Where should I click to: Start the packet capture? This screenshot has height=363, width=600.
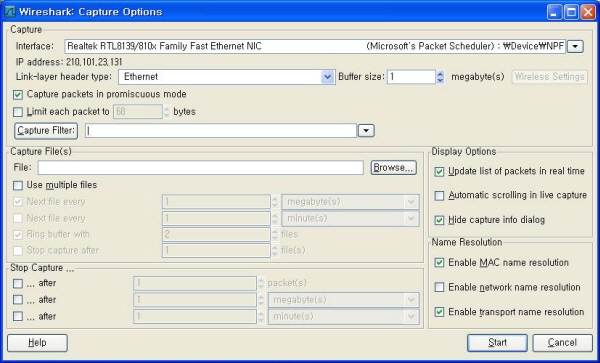point(497,343)
